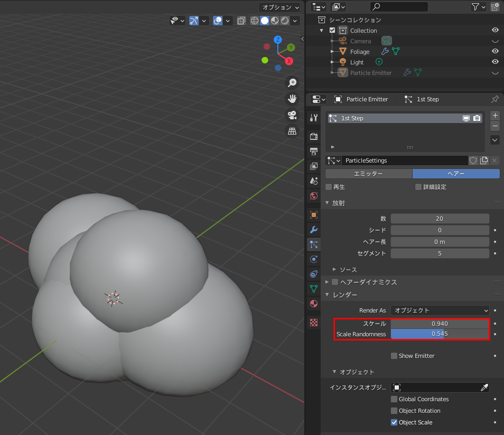
Task: Hide the Light object in the outliner
Action: point(494,62)
